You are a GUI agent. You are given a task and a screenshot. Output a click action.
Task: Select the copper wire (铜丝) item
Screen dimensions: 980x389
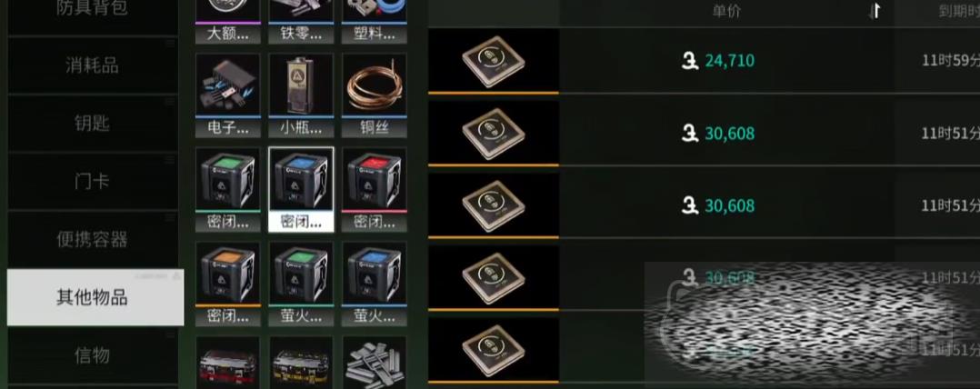click(374, 95)
